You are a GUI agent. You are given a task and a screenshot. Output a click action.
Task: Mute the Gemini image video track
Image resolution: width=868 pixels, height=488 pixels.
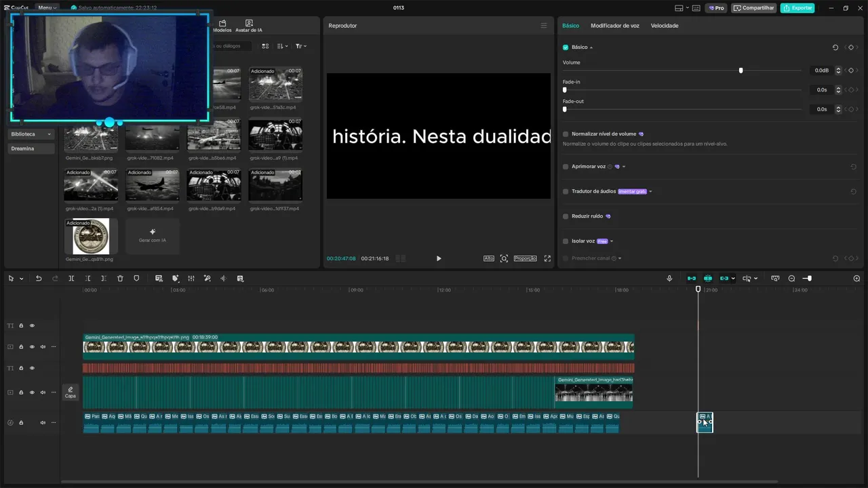(43, 347)
